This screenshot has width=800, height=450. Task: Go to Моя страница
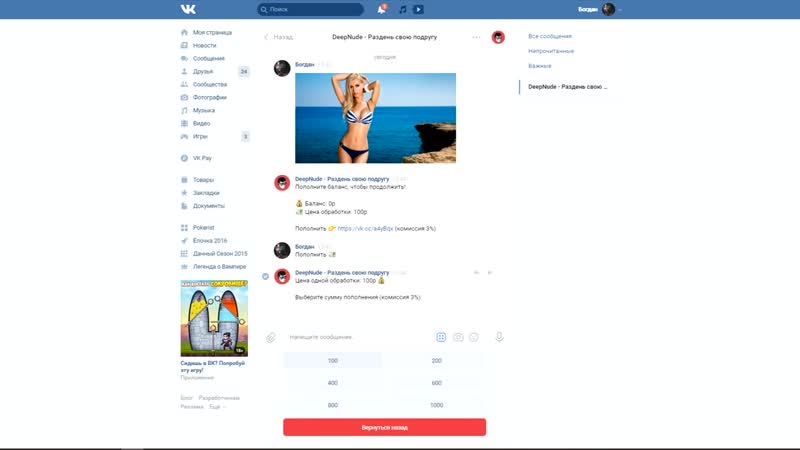pyautogui.click(x=212, y=32)
